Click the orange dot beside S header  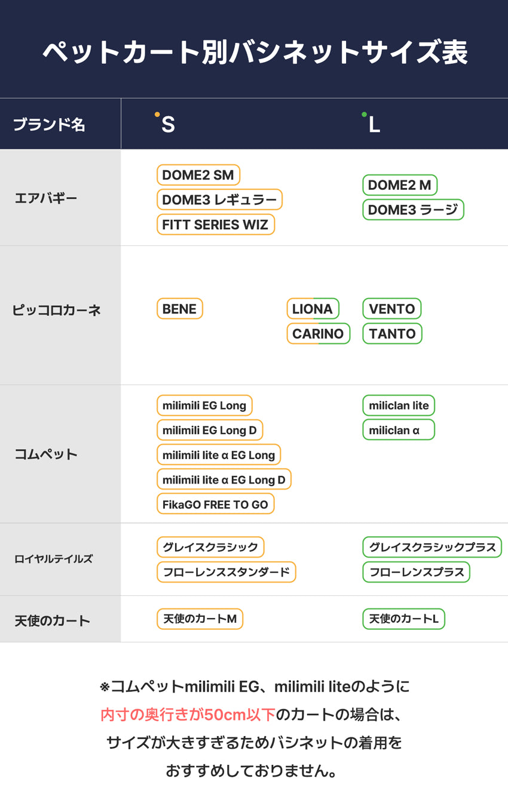(x=157, y=114)
